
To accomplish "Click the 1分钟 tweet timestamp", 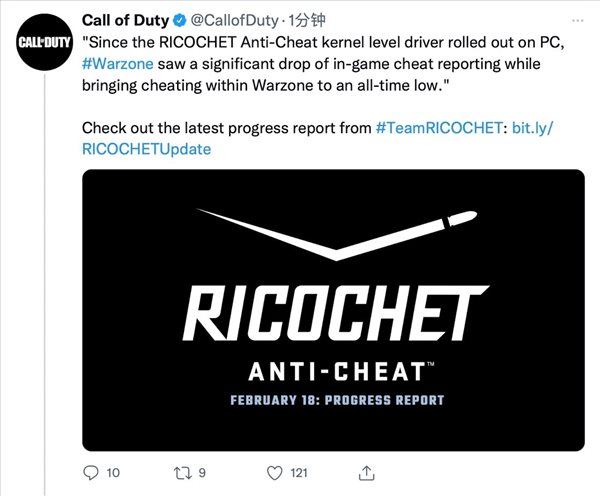I will [307, 21].
